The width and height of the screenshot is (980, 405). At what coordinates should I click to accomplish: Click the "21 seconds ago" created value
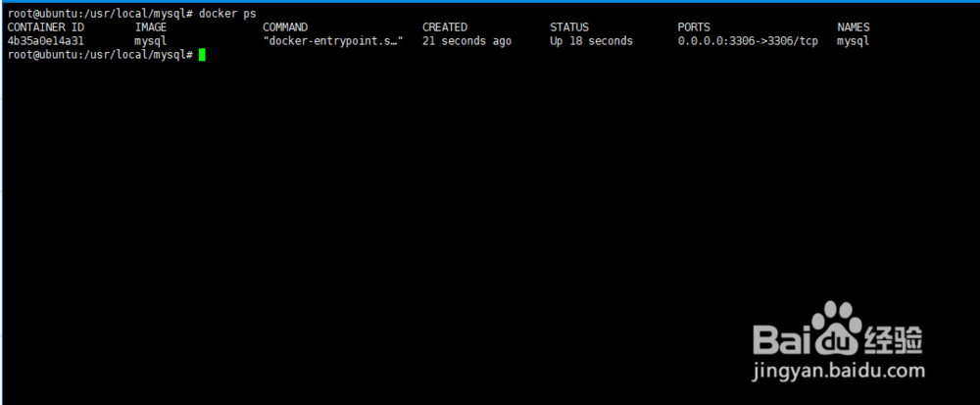click(x=466, y=41)
